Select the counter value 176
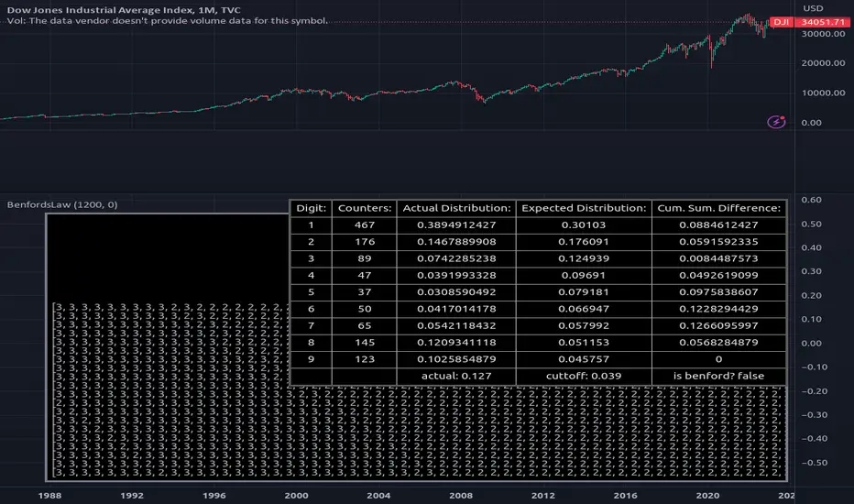Screen dimensions: 854x504 pyautogui.click(x=365, y=242)
